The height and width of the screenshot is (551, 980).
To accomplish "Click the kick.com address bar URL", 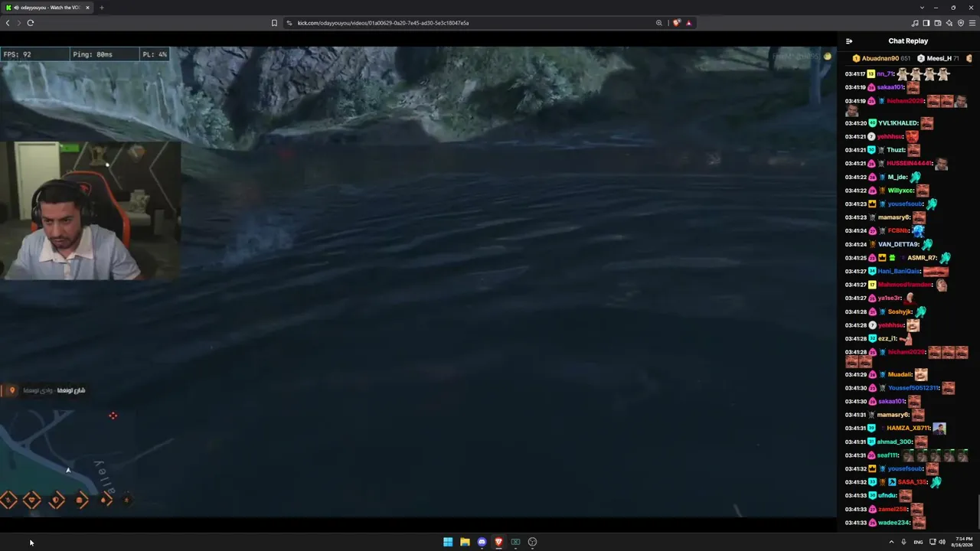I will (x=383, y=23).
